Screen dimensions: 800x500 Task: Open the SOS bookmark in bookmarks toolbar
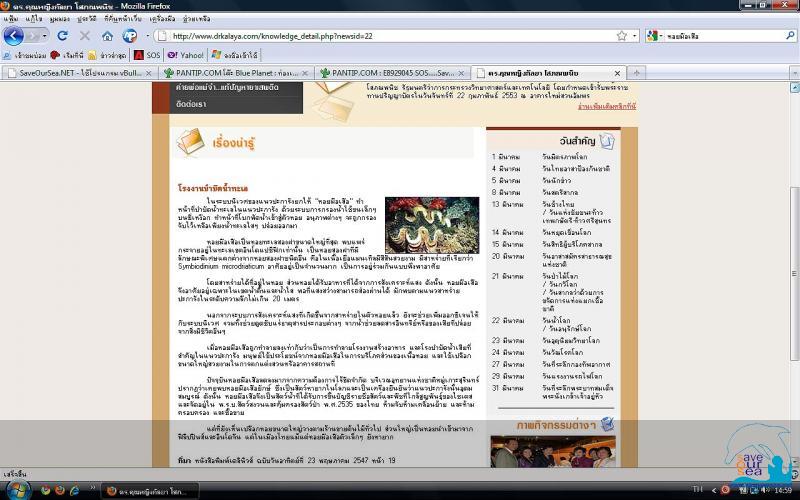click(x=146, y=55)
